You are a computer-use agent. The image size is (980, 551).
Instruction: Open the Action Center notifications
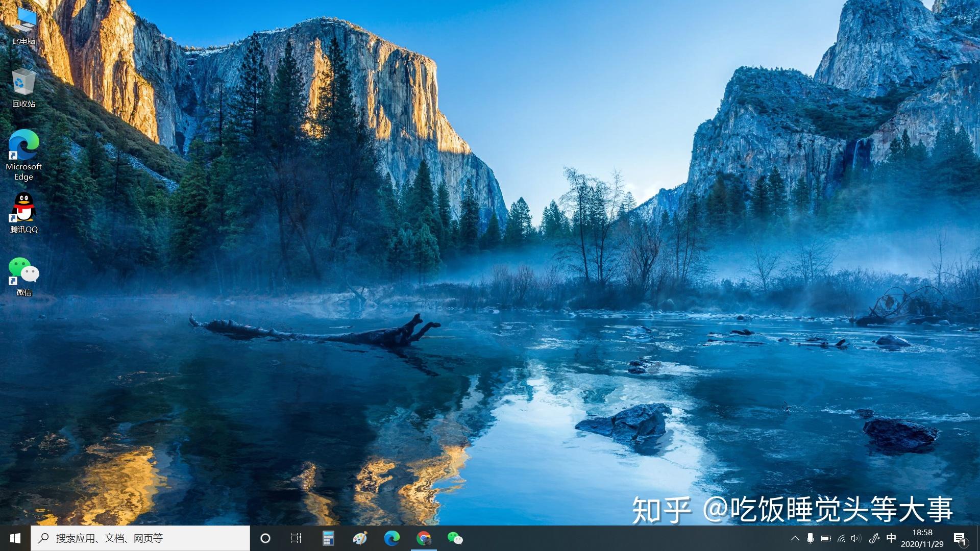pyautogui.click(x=960, y=538)
